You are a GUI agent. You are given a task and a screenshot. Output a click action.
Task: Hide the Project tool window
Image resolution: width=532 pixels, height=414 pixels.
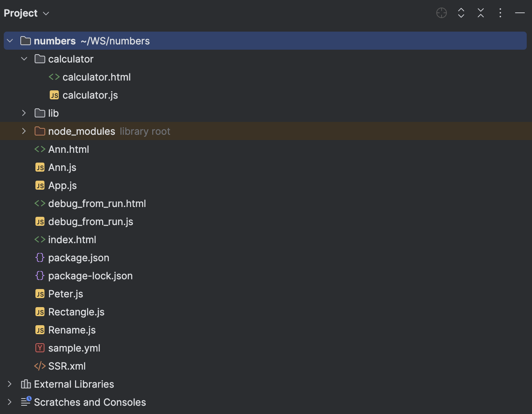(520, 13)
